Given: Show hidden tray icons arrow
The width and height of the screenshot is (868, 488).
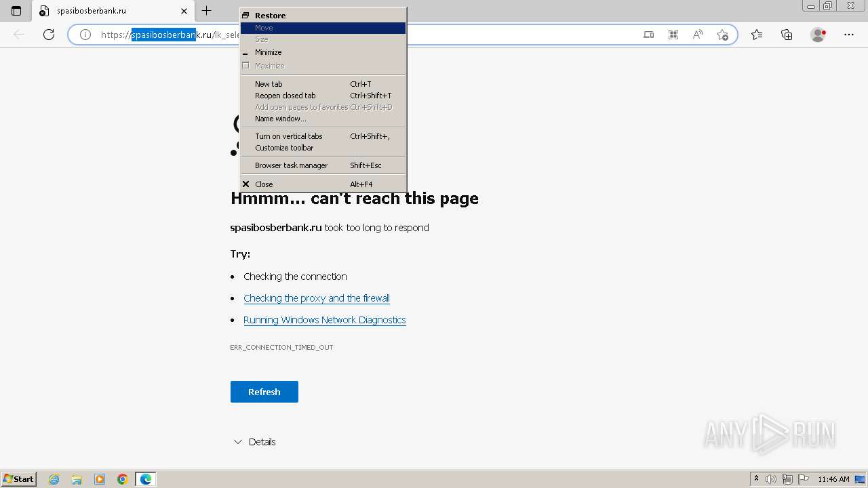Looking at the screenshot, I should point(757,479).
